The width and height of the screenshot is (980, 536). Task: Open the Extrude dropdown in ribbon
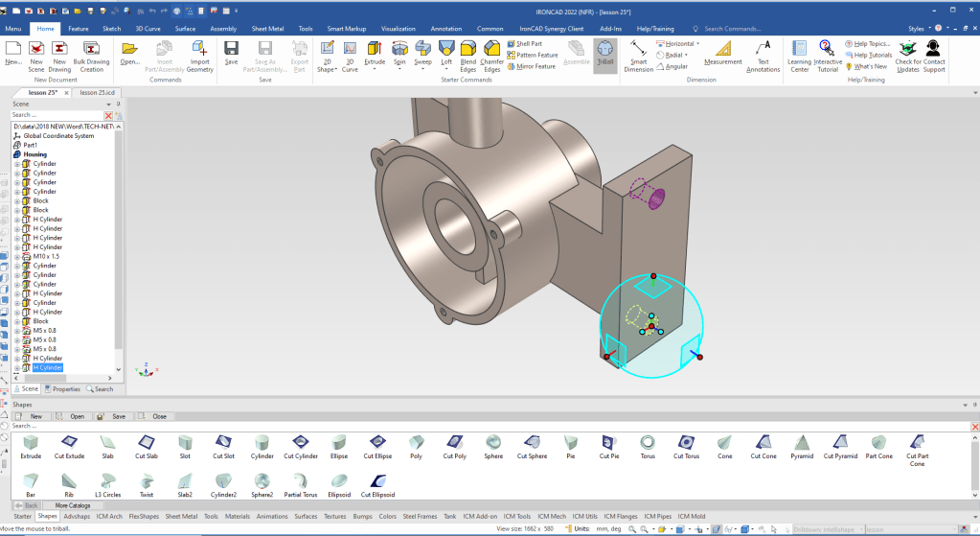[375, 61]
